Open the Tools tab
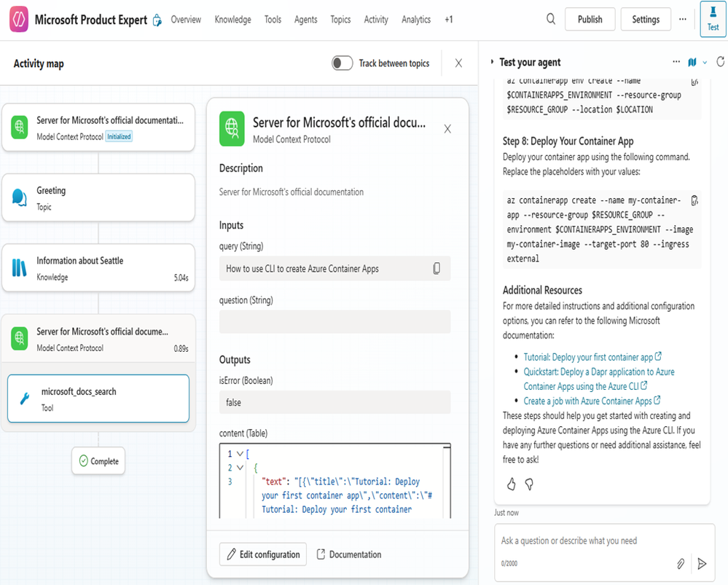728x585 pixels. [273, 20]
